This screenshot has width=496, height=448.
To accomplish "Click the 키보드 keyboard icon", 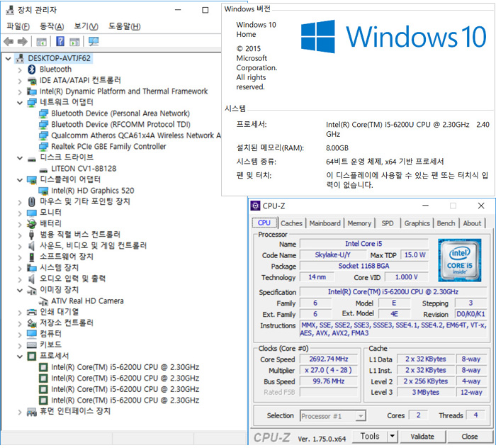I will 32,345.
